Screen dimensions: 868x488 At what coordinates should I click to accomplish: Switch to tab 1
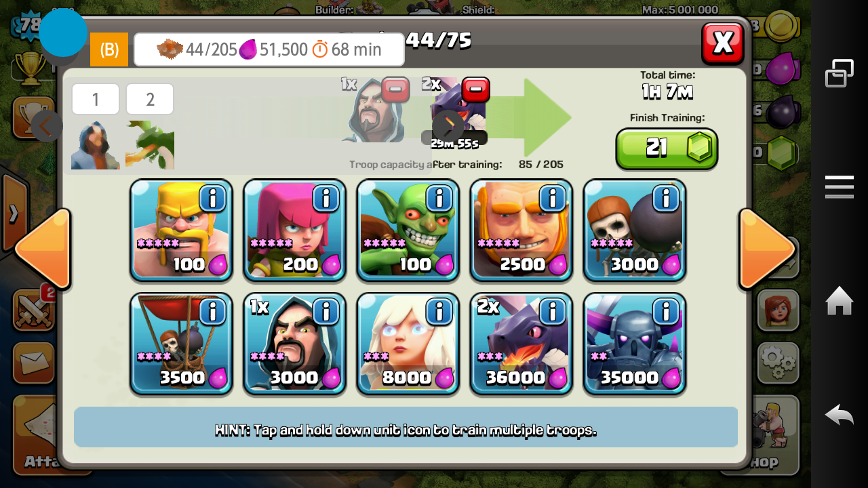[96, 100]
